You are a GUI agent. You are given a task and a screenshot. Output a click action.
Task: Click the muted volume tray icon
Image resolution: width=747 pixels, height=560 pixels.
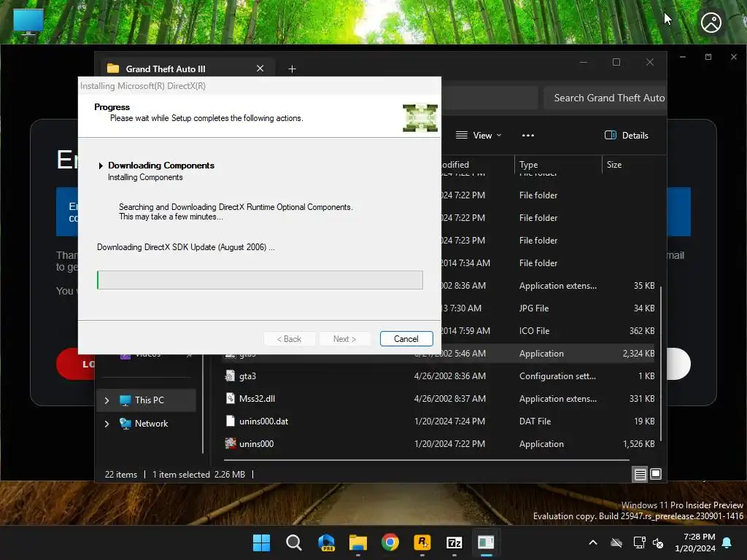pyautogui.click(x=658, y=543)
